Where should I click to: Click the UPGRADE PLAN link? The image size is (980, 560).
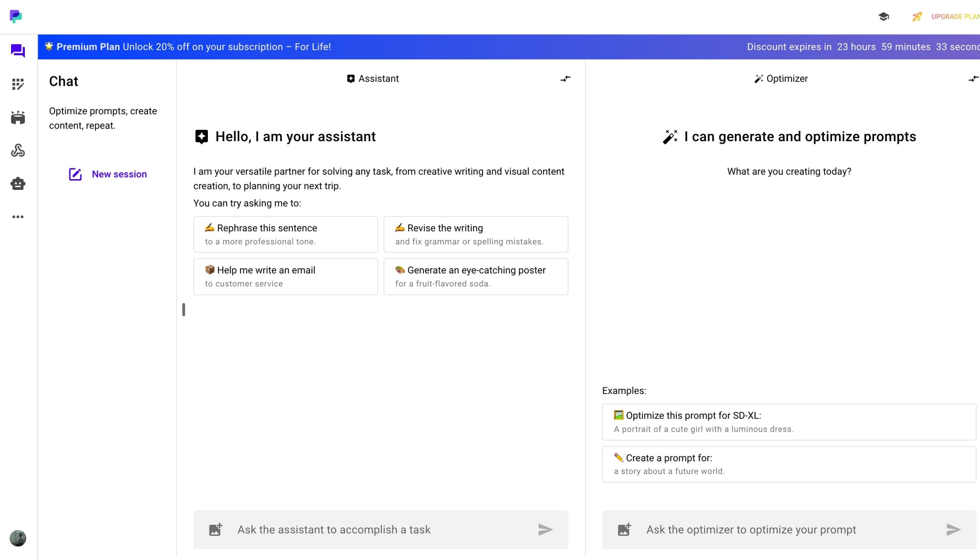[955, 16]
